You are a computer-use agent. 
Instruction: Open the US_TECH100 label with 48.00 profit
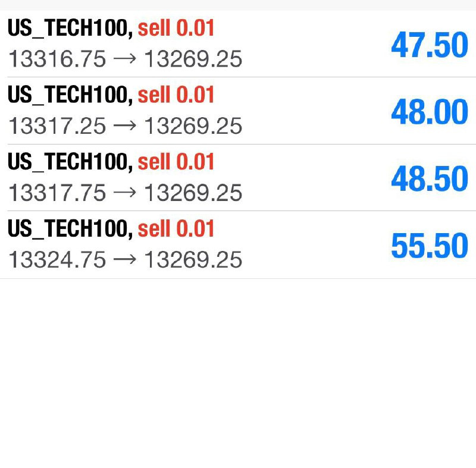tap(70, 95)
